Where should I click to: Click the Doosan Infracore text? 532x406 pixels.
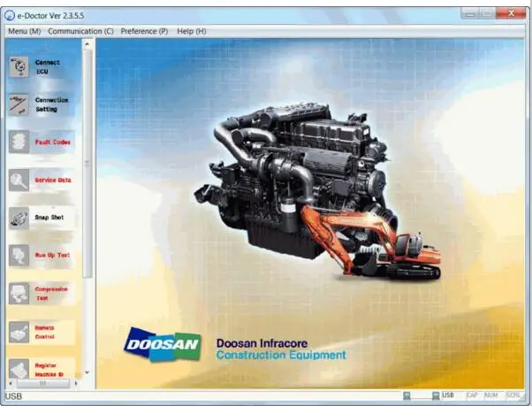(x=262, y=343)
